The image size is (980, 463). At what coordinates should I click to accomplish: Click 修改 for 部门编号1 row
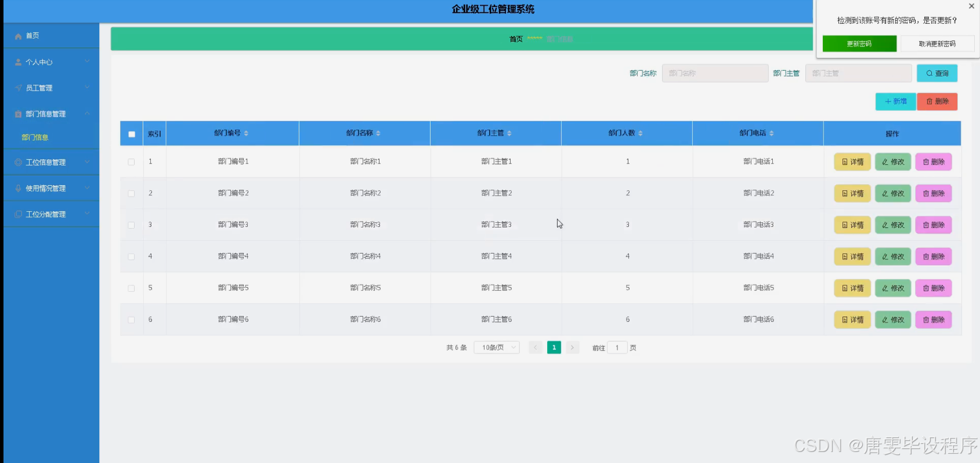[893, 162]
